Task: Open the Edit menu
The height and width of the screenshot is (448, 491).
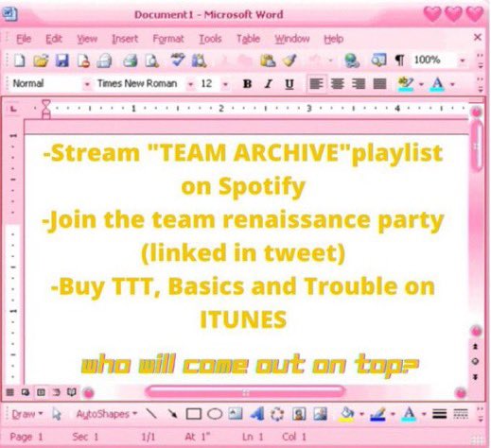Action: pyautogui.click(x=54, y=39)
